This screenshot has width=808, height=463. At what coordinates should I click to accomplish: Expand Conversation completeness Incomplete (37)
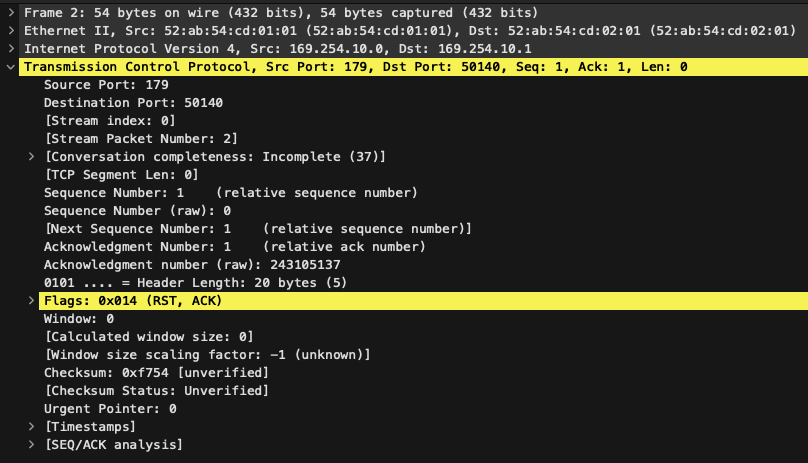click(31, 156)
